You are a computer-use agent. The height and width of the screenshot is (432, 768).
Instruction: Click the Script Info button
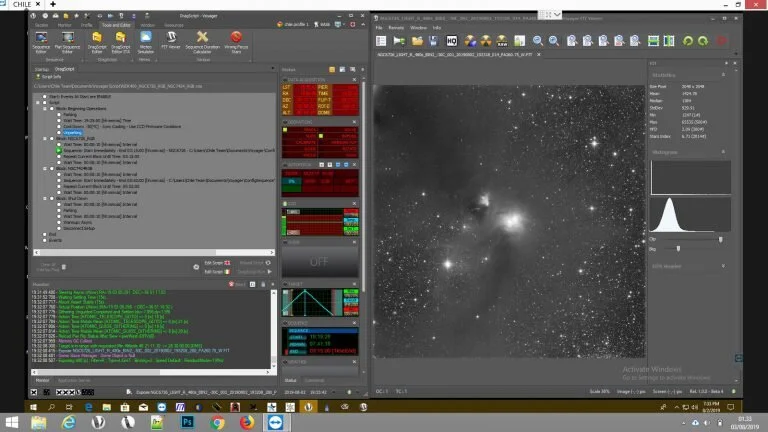pos(48,77)
